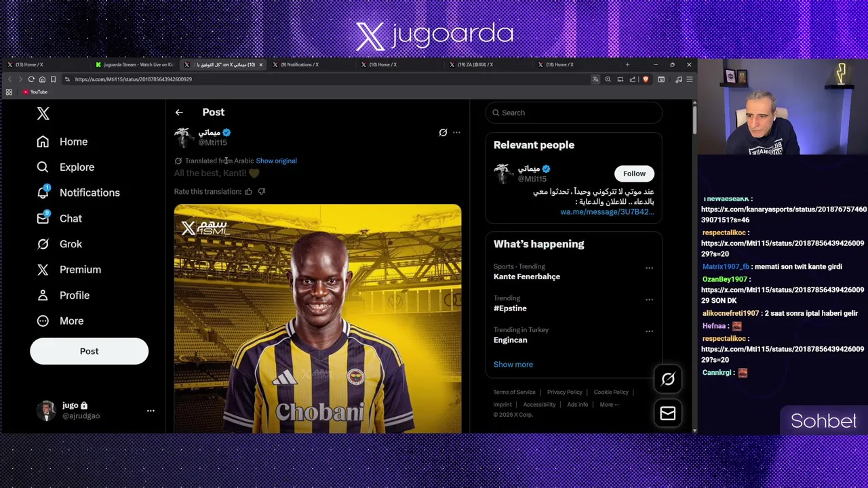Bookmark this page in browser toolbar

tap(53, 79)
